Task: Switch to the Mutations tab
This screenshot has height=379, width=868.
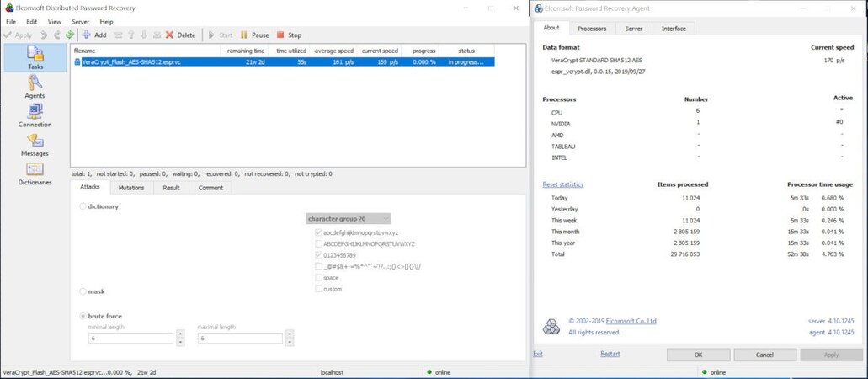Action: [x=131, y=188]
